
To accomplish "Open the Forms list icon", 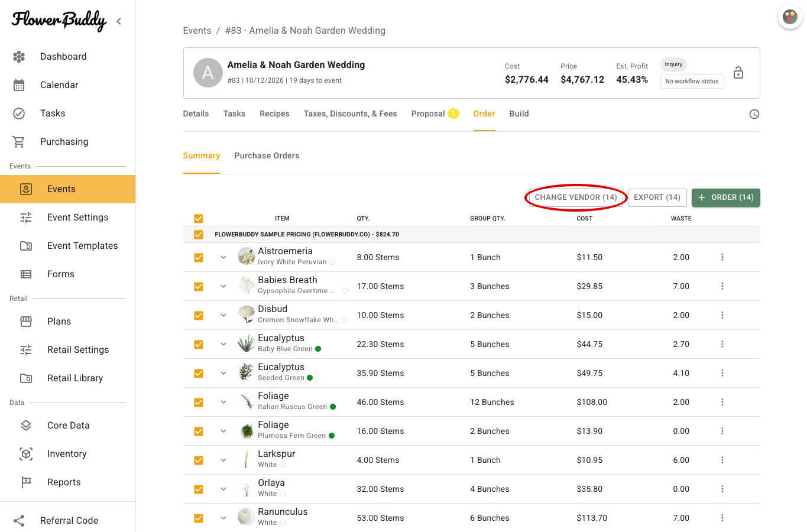I will pos(26,274).
